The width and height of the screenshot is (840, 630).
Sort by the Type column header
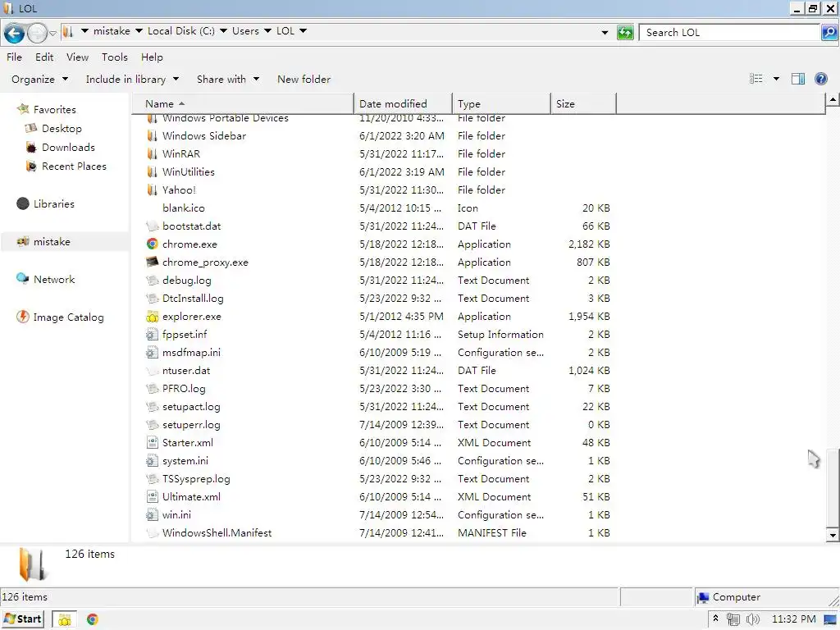pos(501,103)
